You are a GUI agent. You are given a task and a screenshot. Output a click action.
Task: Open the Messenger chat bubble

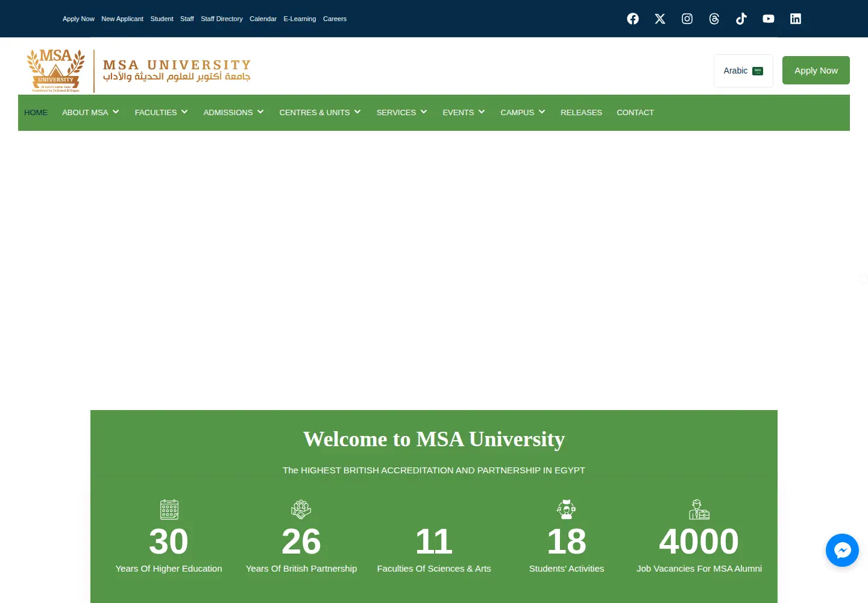[842, 550]
